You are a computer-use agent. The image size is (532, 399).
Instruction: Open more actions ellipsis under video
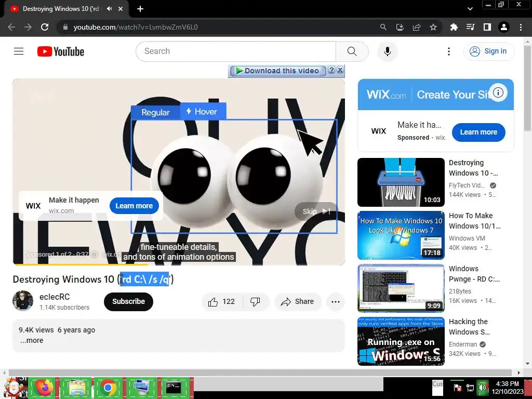336,302
